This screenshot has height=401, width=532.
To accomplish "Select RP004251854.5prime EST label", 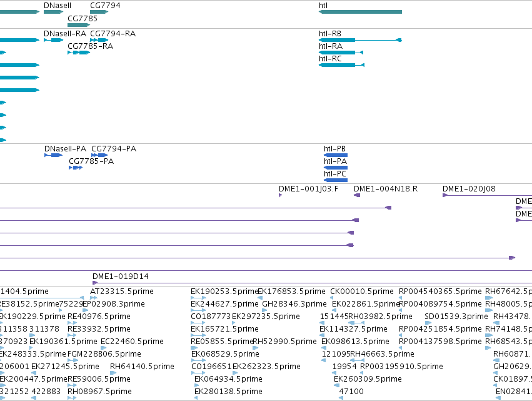I will pos(440,329).
